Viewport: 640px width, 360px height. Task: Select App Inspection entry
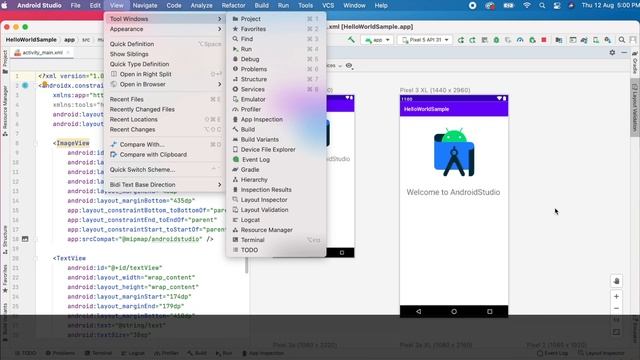click(x=276, y=119)
